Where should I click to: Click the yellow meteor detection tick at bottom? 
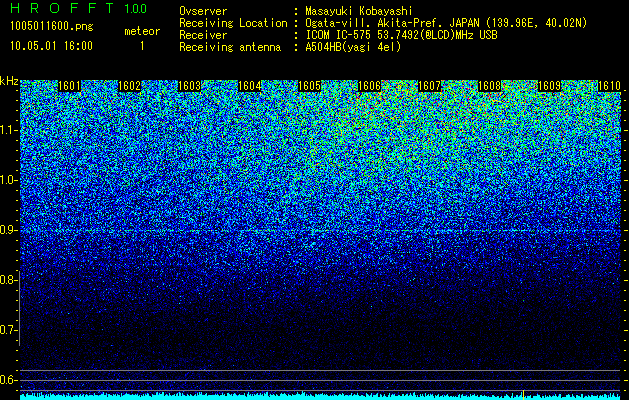(x=523, y=394)
